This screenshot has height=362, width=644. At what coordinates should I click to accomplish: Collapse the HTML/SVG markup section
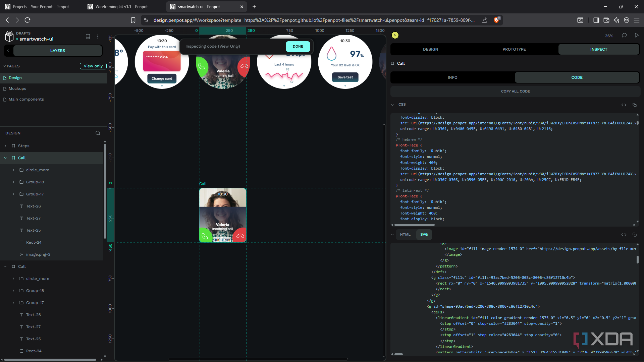pyautogui.click(x=392, y=235)
